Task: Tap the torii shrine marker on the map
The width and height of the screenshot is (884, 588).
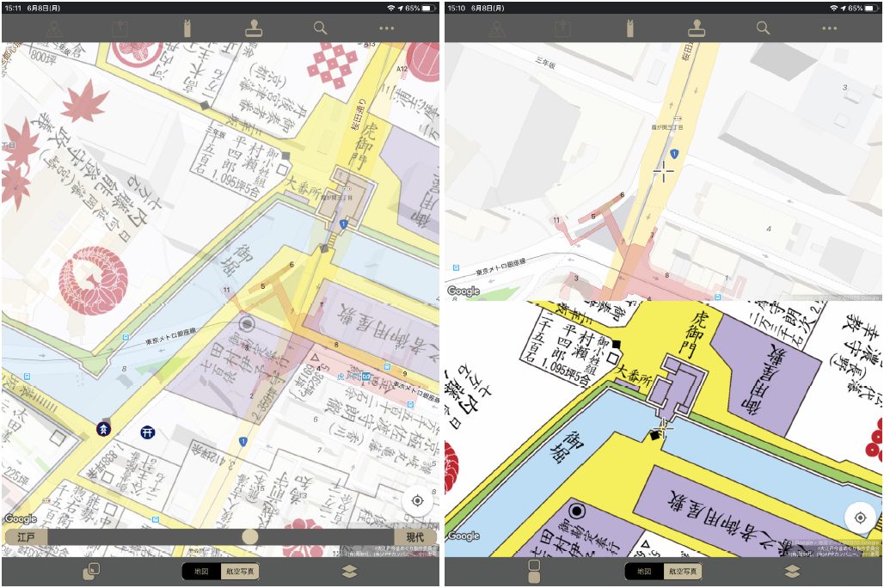Action: [148, 432]
